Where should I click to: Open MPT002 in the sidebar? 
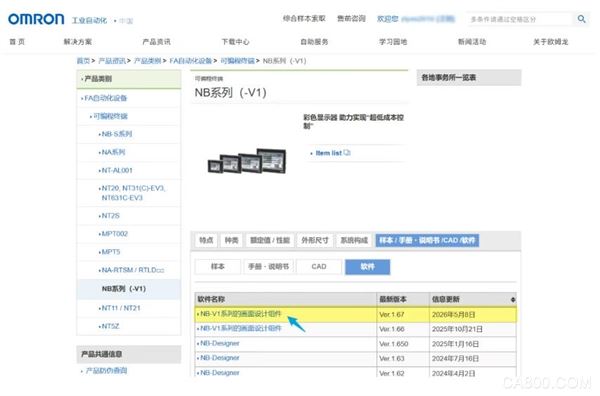point(115,234)
